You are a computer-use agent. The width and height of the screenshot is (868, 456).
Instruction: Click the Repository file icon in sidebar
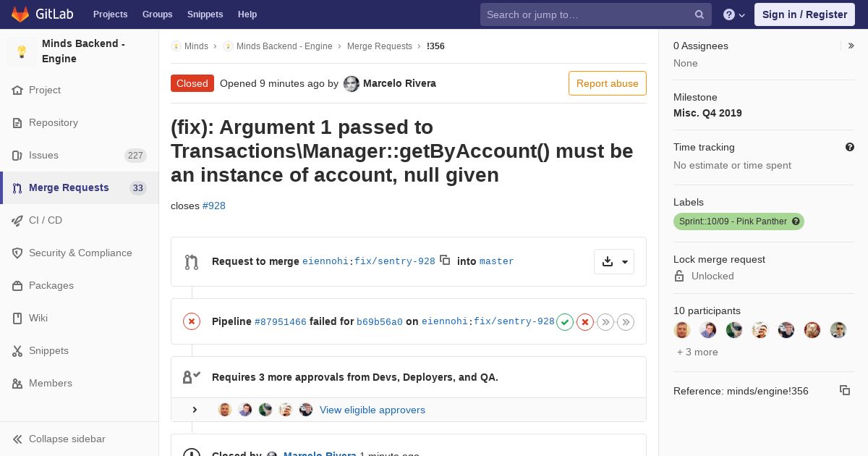[17, 123]
